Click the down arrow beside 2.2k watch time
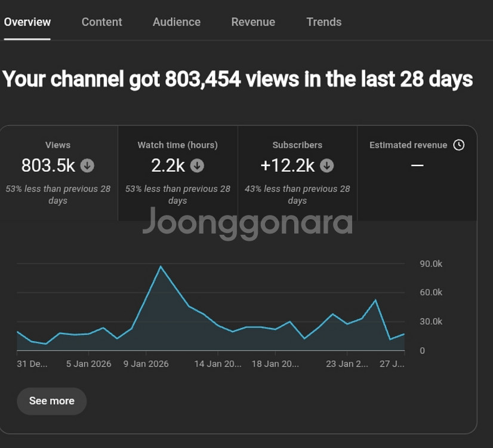This screenshot has width=493, height=448. (x=197, y=165)
